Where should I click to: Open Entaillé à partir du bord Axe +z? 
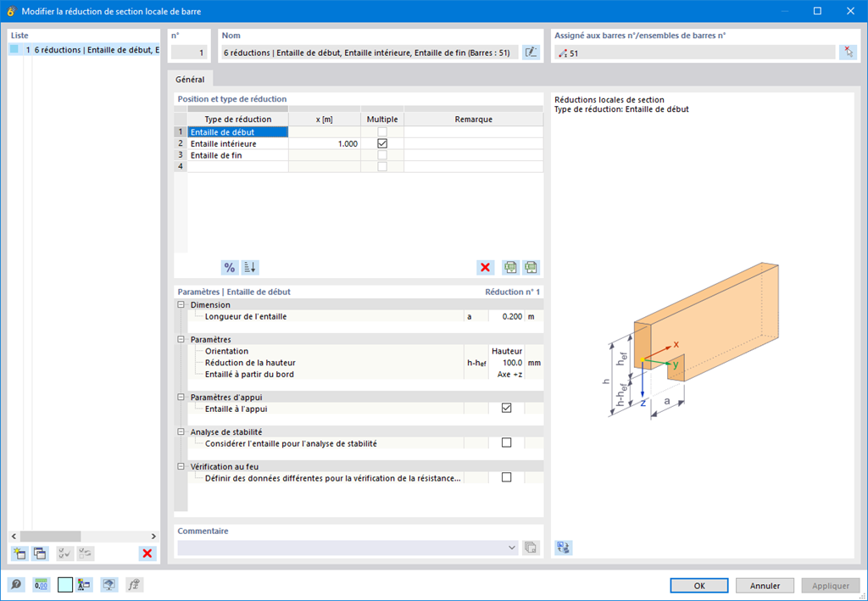[x=507, y=375]
